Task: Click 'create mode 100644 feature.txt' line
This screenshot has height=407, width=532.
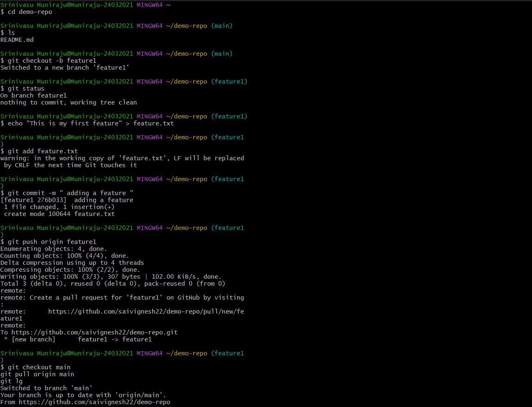Action: [59, 214]
